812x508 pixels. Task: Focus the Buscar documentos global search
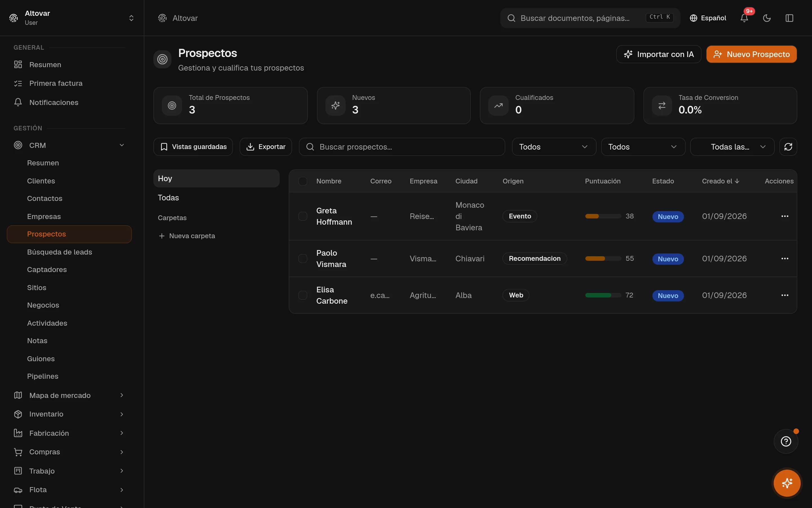pyautogui.click(x=590, y=18)
